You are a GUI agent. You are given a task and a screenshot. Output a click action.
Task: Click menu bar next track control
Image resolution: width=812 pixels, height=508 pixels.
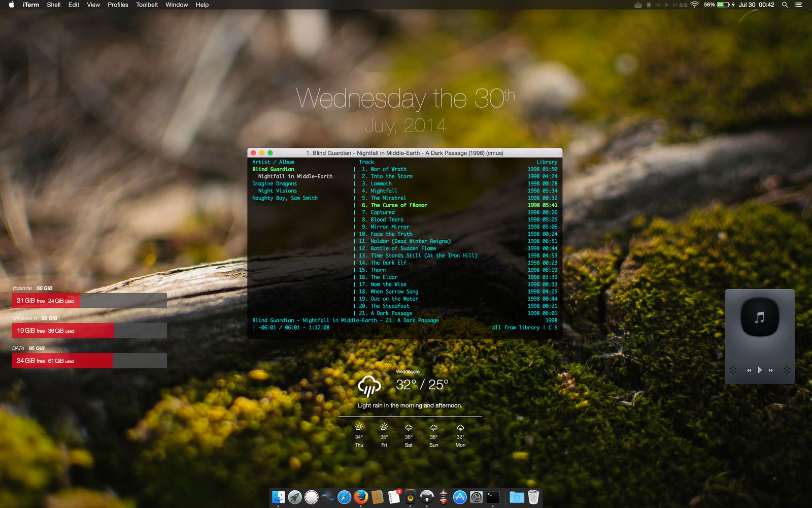click(x=675, y=5)
